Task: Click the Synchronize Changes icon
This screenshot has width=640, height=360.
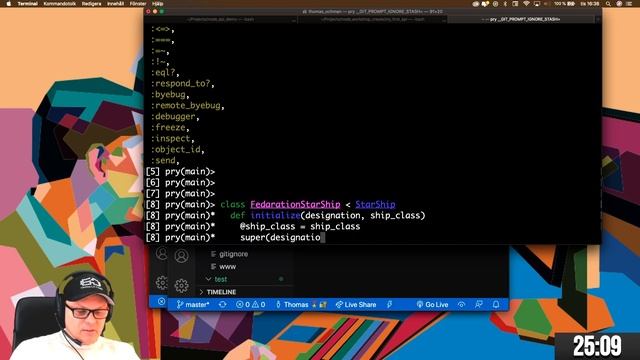Action: [x=222, y=304]
